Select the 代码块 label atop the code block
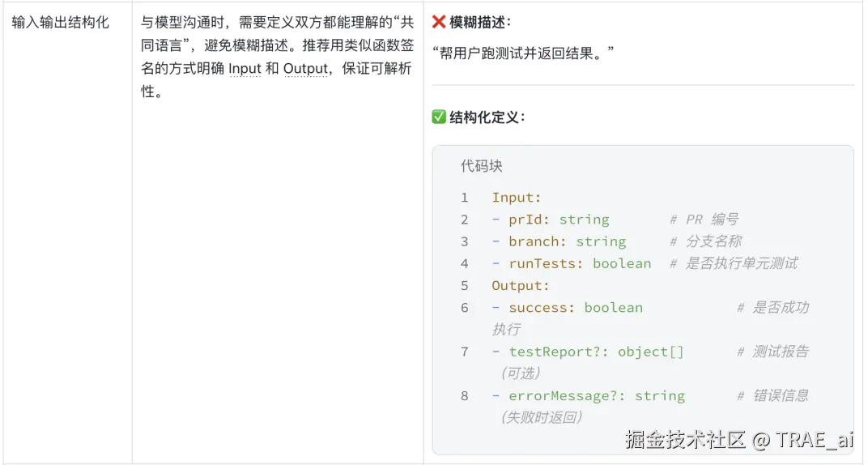Screen dimensions: 868x465 pyautogui.click(x=482, y=166)
